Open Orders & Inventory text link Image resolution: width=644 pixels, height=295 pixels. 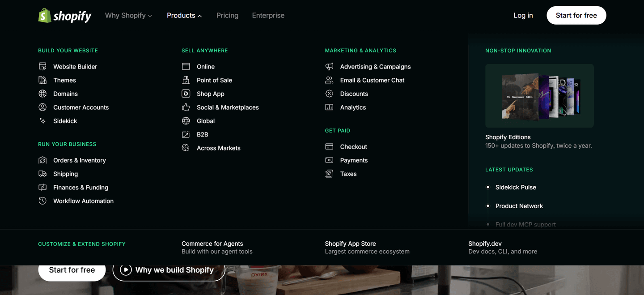coord(80,160)
